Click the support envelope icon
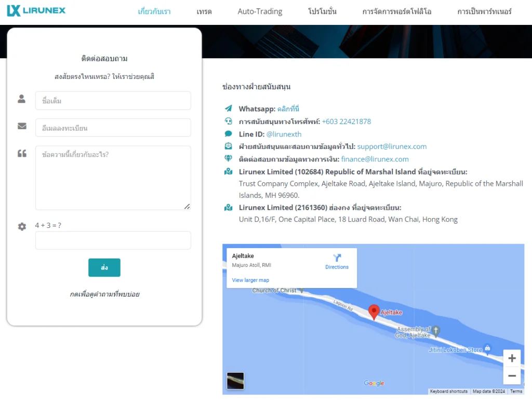 click(229, 146)
